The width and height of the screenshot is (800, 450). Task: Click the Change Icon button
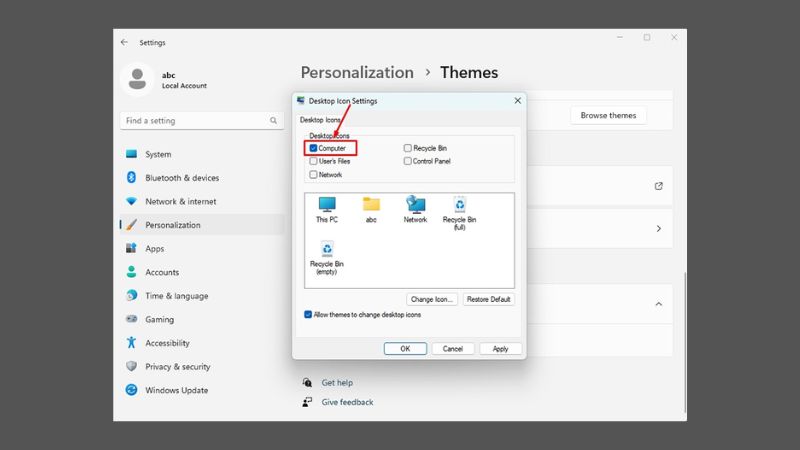432,299
